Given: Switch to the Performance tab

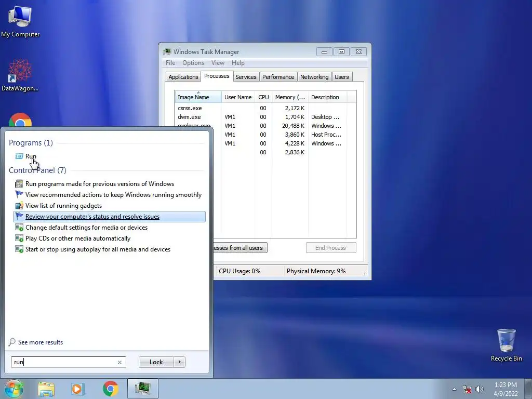Looking at the screenshot, I should [278, 77].
